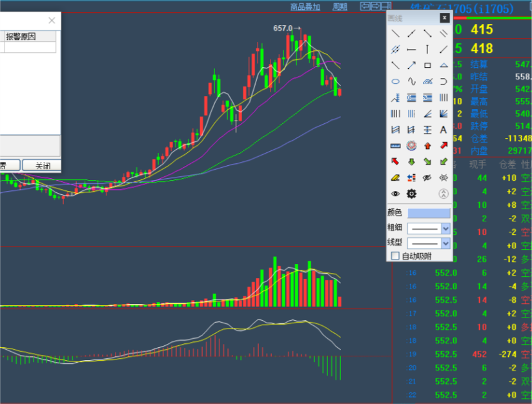Image resolution: width=532 pixels, height=404 pixels.
Task: Select the ruler measurement tool
Action: click(x=395, y=146)
